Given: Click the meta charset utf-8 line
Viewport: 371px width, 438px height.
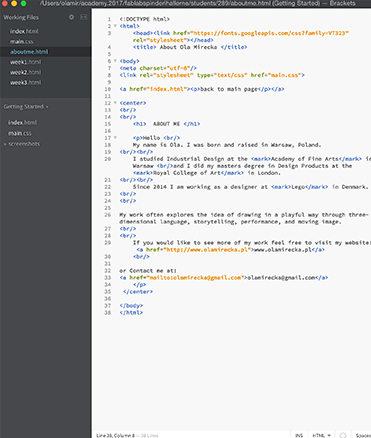Looking at the screenshot, I should pyautogui.click(x=158, y=68).
